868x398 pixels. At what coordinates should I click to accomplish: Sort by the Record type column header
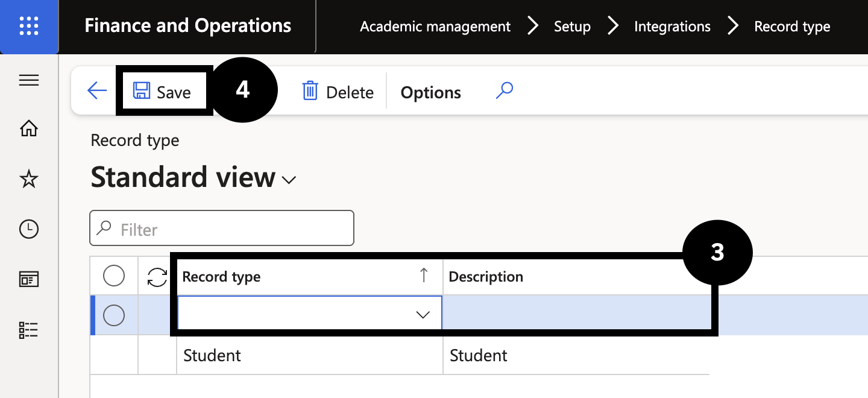click(x=309, y=277)
